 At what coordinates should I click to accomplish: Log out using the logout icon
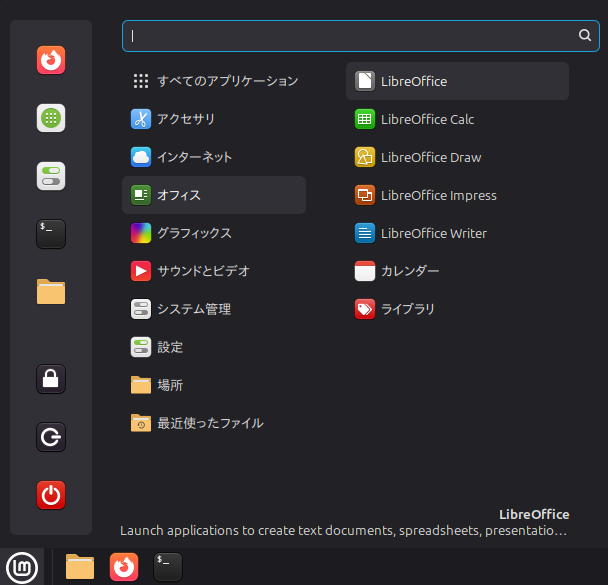(51, 437)
